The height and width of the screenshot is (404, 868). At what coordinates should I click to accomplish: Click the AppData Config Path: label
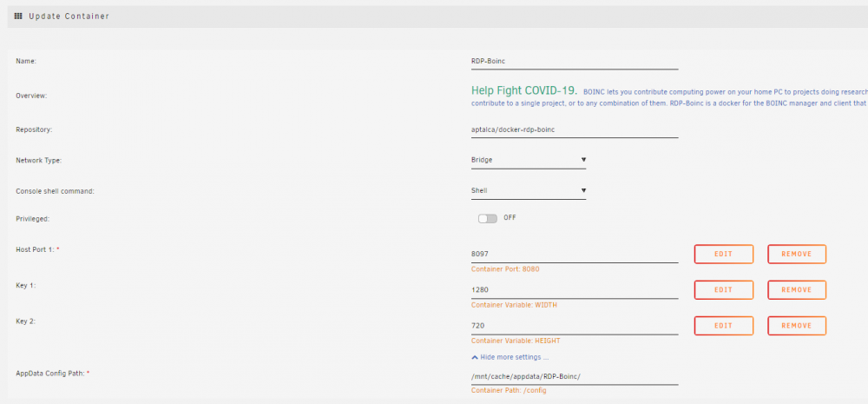click(51, 374)
